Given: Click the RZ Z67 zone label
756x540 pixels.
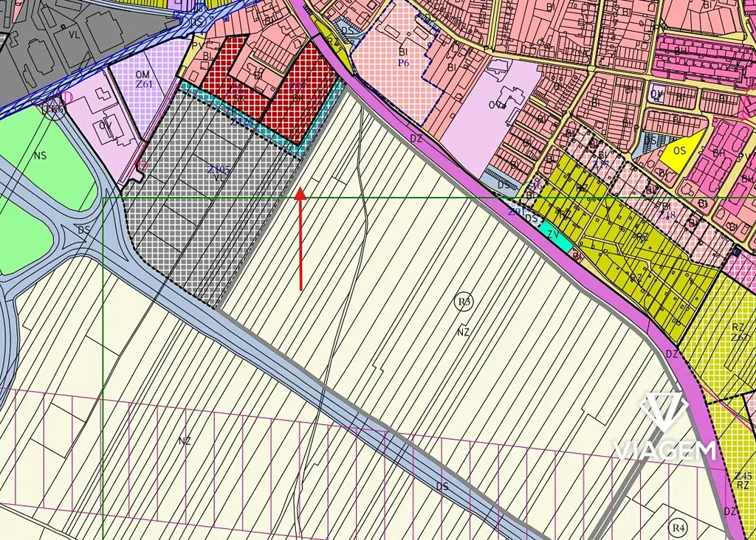Looking at the screenshot, I should pos(738,332).
